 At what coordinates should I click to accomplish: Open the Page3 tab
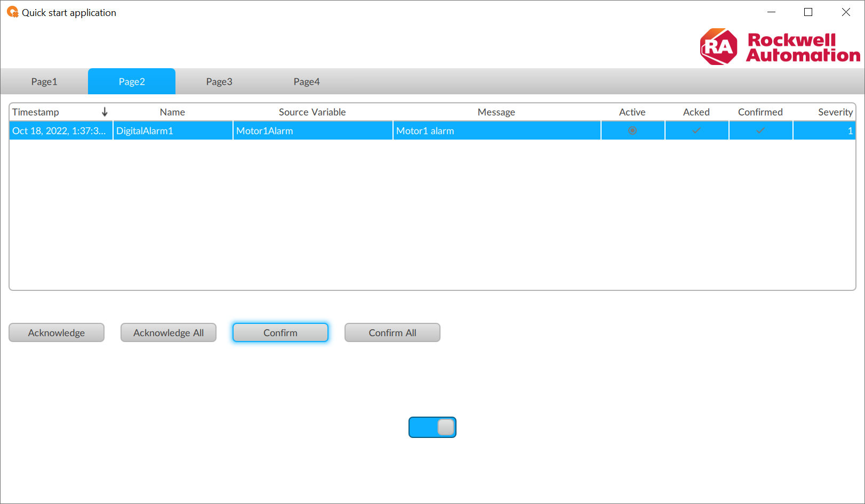tap(219, 82)
